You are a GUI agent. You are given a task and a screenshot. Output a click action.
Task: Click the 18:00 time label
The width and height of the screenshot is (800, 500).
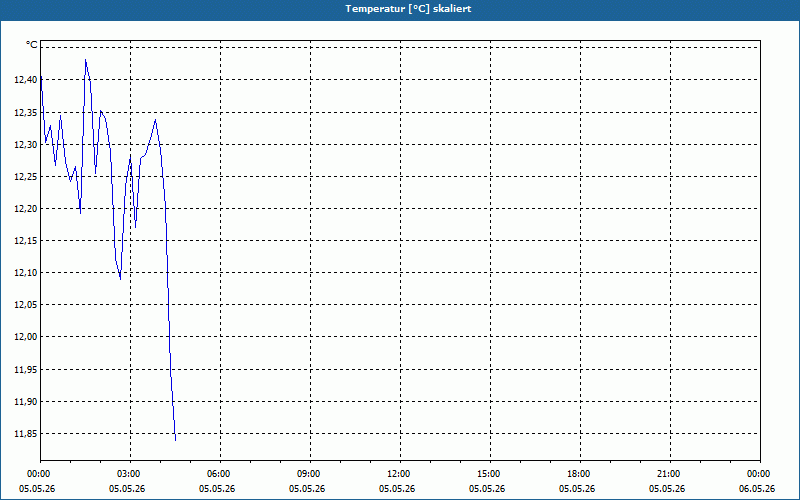click(x=577, y=474)
